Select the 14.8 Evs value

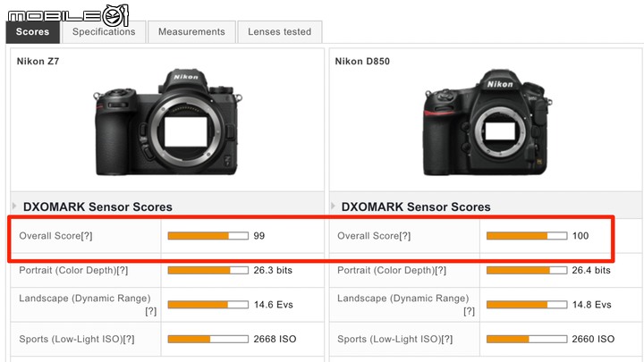pyautogui.click(x=592, y=305)
